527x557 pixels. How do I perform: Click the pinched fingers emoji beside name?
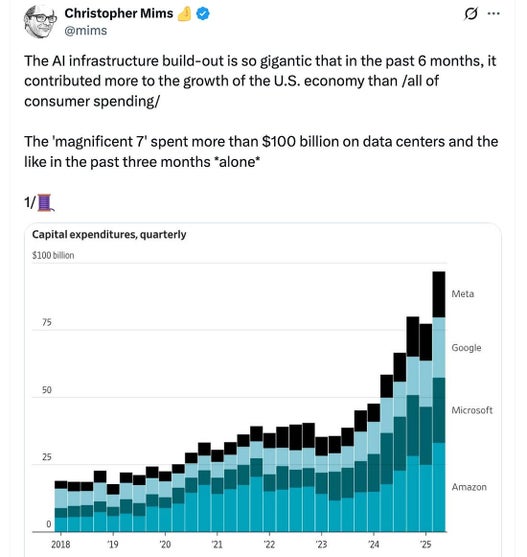click(x=184, y=14)
